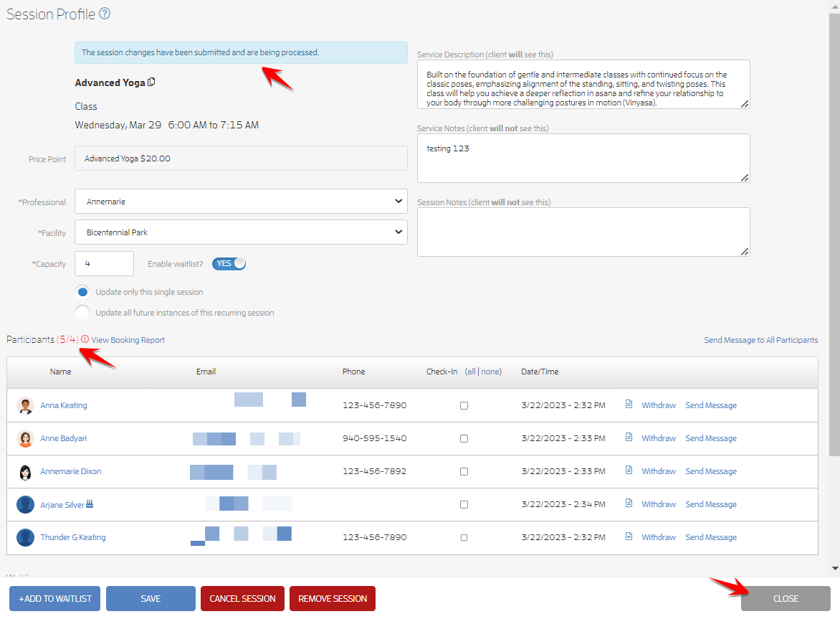Open Arjane Silver's booking document icon
Viewport: 840px width, 619px height.
(629, 504)
